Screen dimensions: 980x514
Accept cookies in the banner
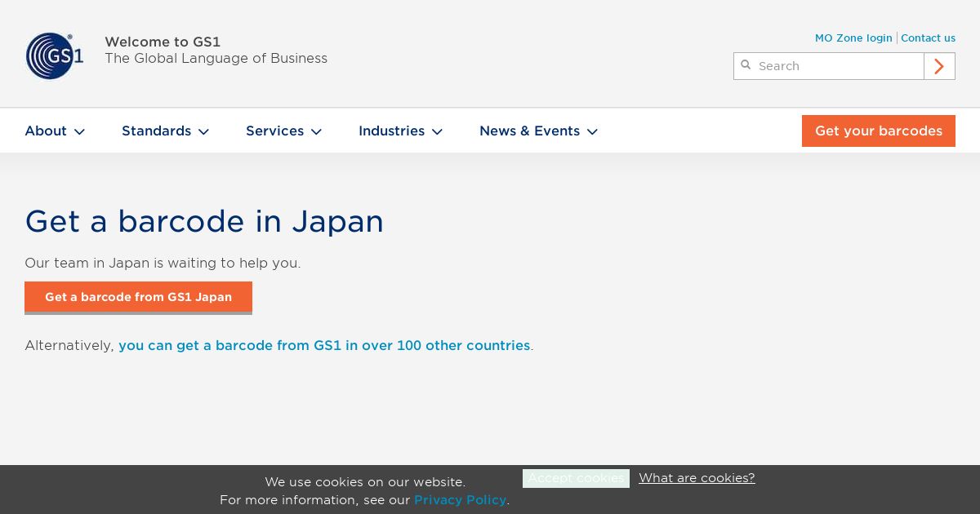pyautogui.click(x=576, y=478)
